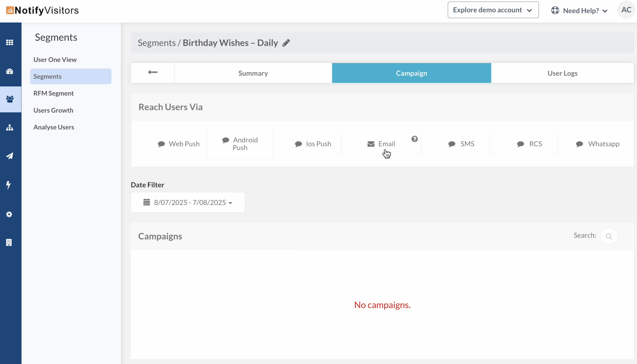This screenshot has height=364, width=637.
Task: Click the Email help question mark icon
Action: pos(414,139)
